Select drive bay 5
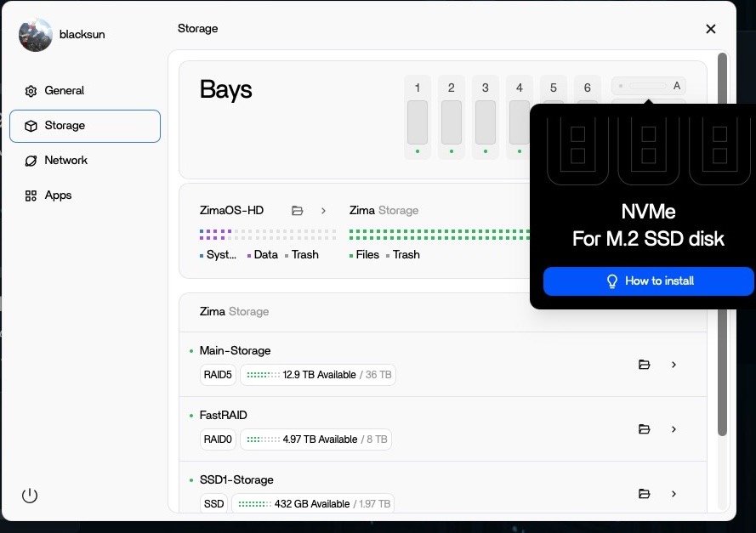The width and height of the screenshot is (756, 533). (554, 88)
